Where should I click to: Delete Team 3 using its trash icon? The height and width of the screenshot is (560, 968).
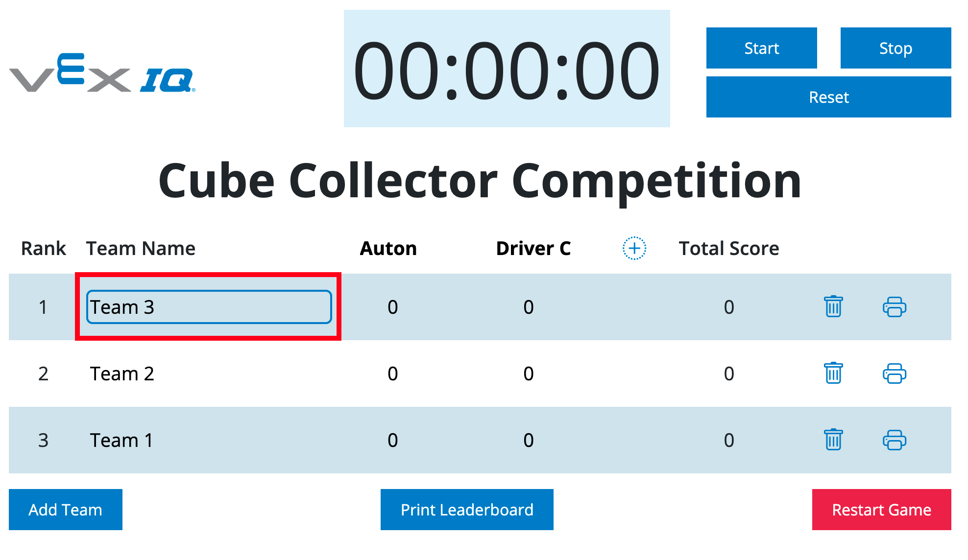(x=833, y=307)
